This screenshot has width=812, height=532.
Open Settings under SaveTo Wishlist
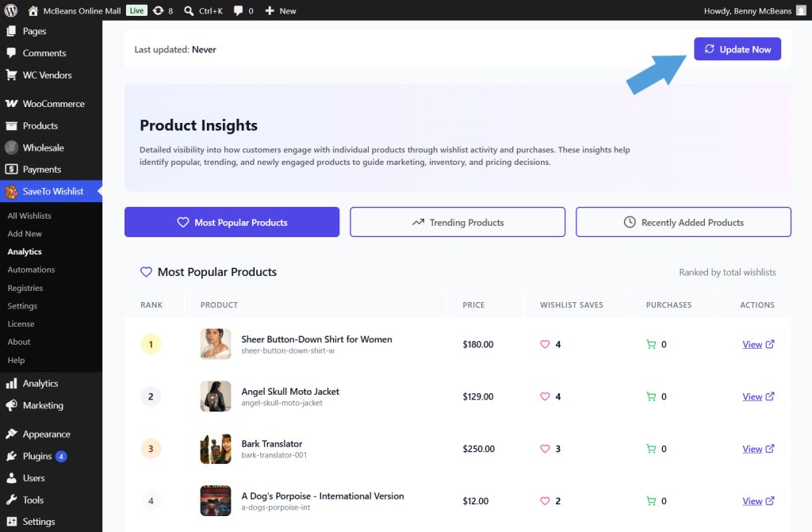click(x=22, y=306)
